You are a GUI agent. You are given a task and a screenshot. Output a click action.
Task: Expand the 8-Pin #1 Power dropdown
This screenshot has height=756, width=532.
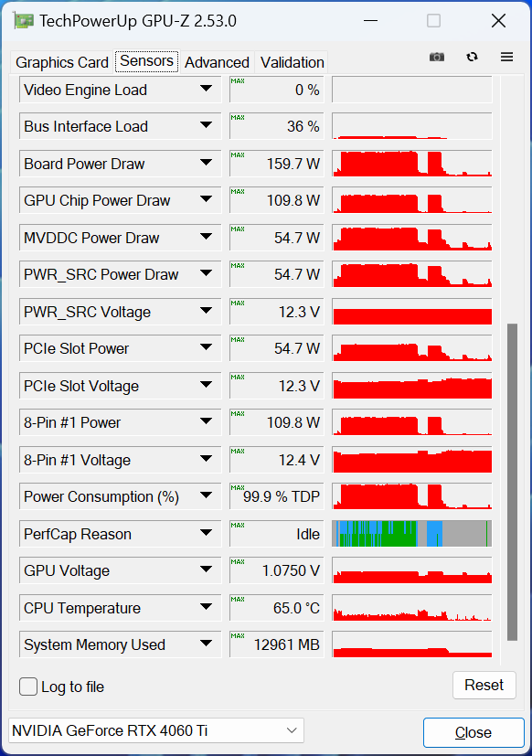(x=206, y=421)
